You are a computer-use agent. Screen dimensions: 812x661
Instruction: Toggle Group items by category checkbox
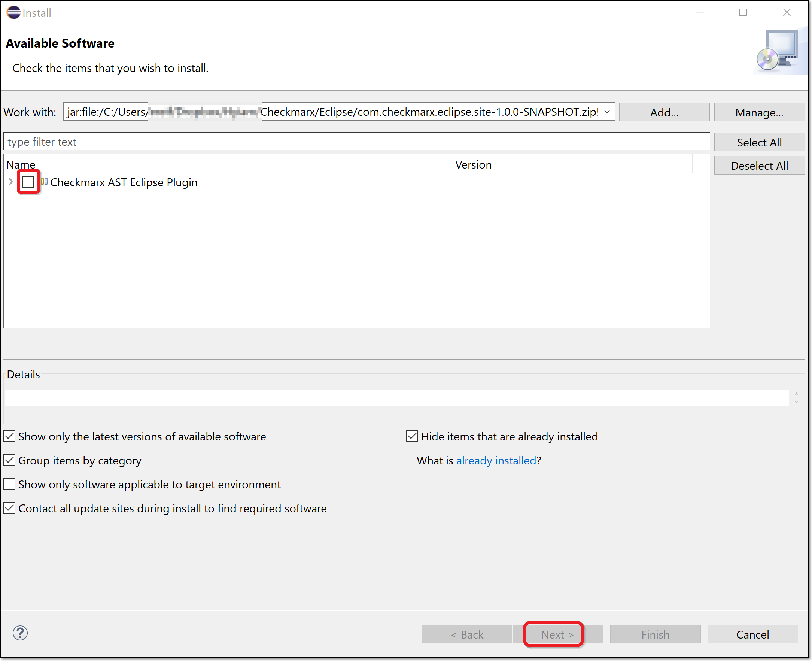click(9, 460)
